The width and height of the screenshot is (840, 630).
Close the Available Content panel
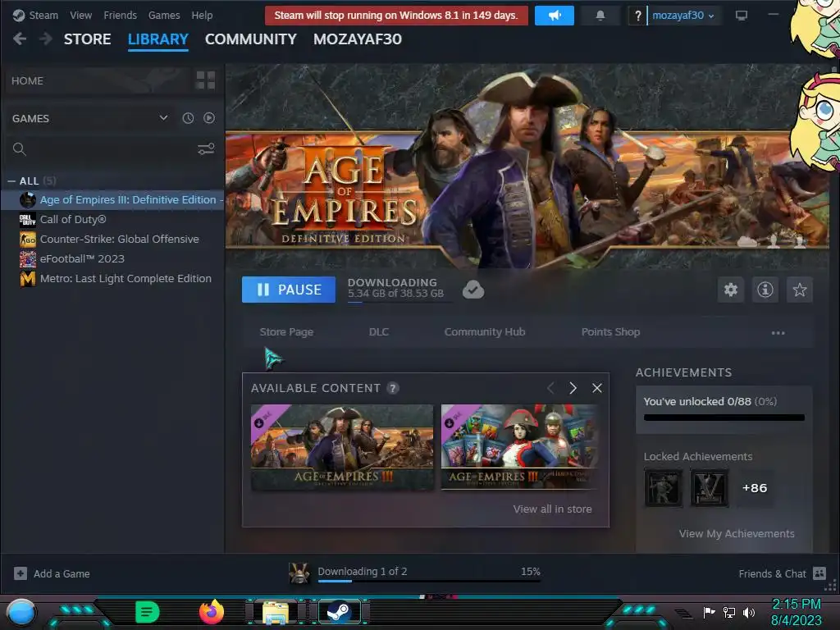(597, 388)
